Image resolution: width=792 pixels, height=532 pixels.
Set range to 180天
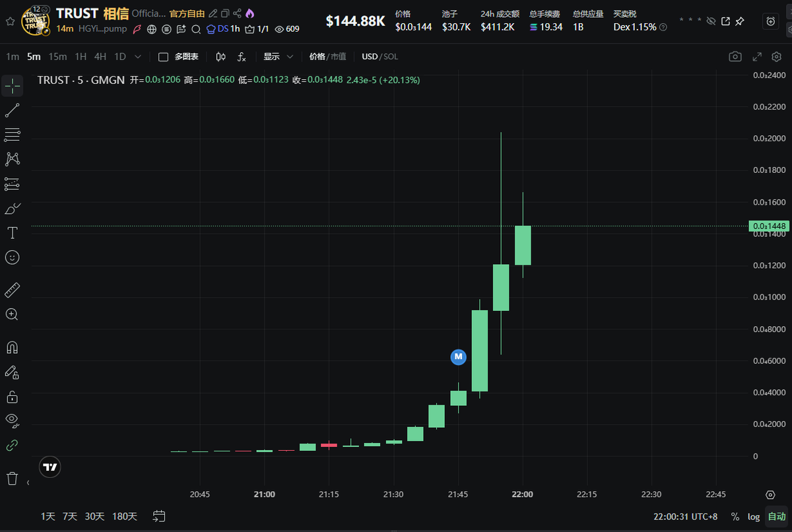(125, 516)
